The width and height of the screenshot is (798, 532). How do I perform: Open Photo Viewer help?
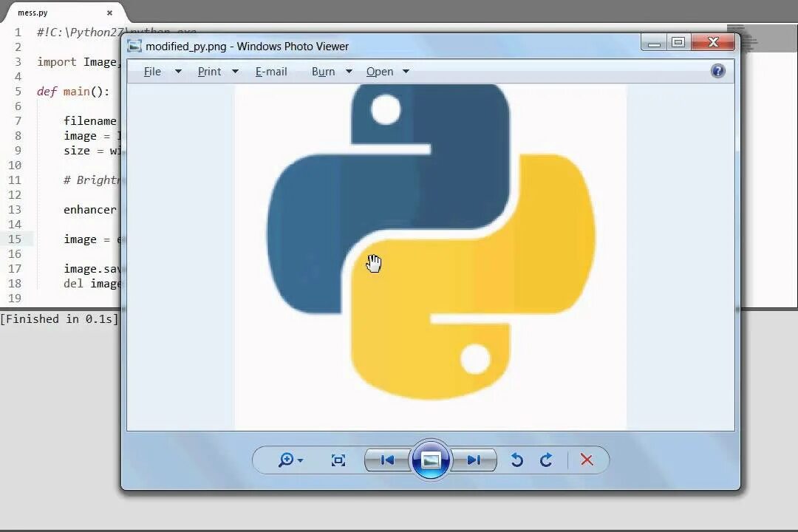pos(717,71)
